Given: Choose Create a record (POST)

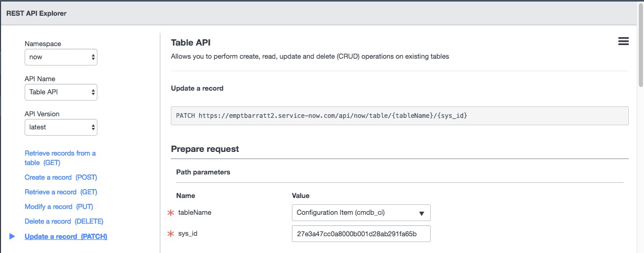Looking at the screenshot, I should click(x=61, y=178).
